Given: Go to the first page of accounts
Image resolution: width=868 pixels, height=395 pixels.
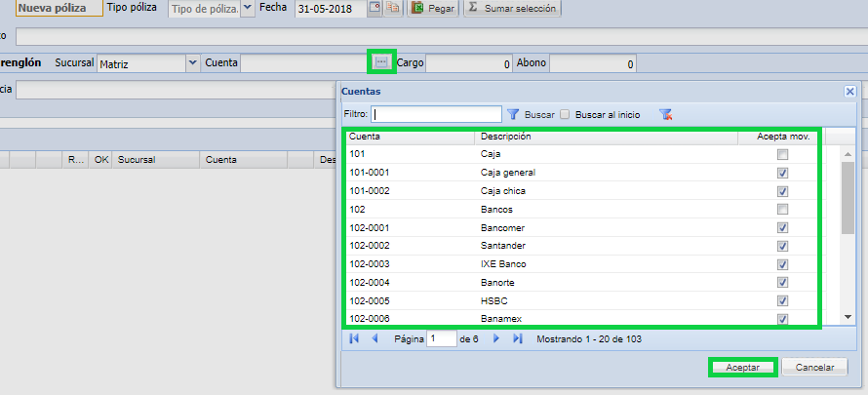Looking at the screenshot, I should pos(353,338).
